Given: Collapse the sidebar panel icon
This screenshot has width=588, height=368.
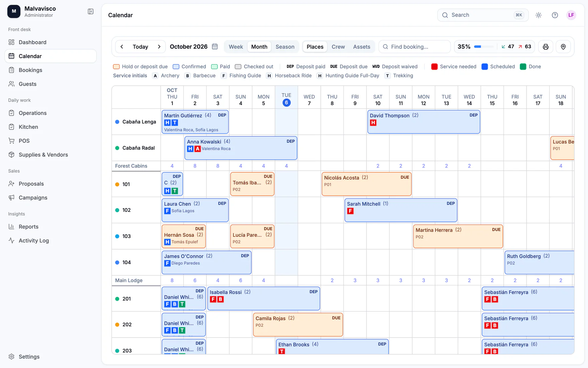Looking at the screenshot, I should (x=91, y=12).
